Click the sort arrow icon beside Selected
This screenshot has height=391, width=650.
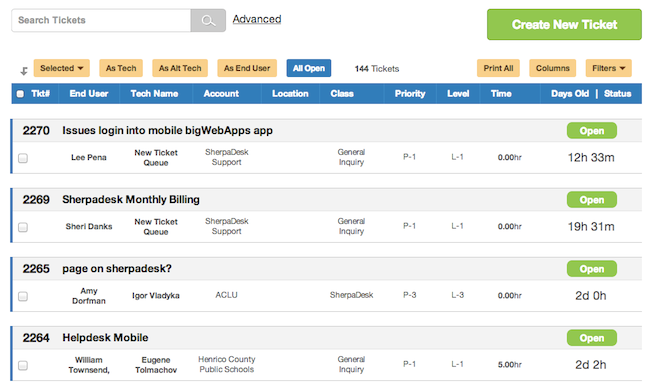[x=24, y=71]
